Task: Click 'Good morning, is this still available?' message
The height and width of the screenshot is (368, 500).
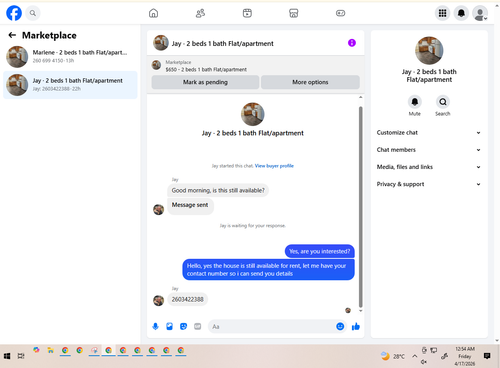Action: tap(218, 190)
